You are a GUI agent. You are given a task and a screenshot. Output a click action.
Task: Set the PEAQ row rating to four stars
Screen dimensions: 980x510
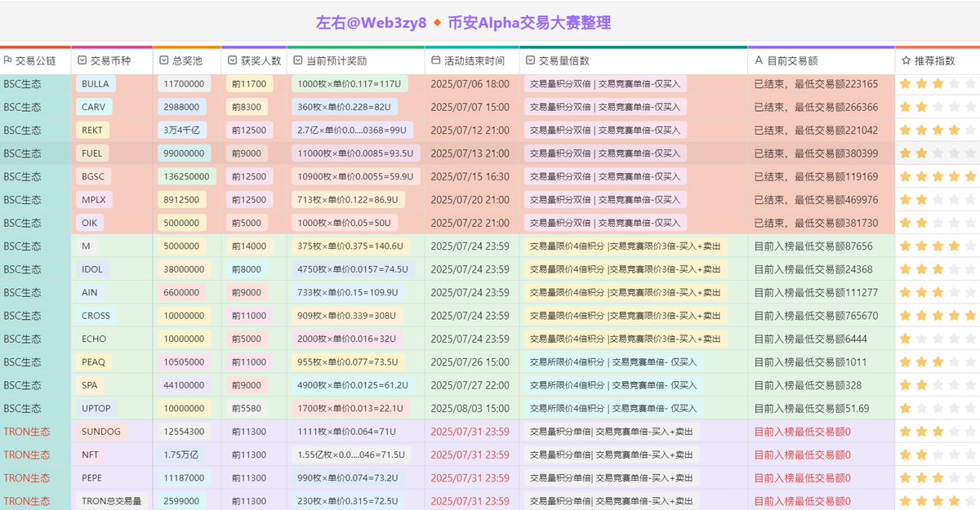click(x=954, y=361)
